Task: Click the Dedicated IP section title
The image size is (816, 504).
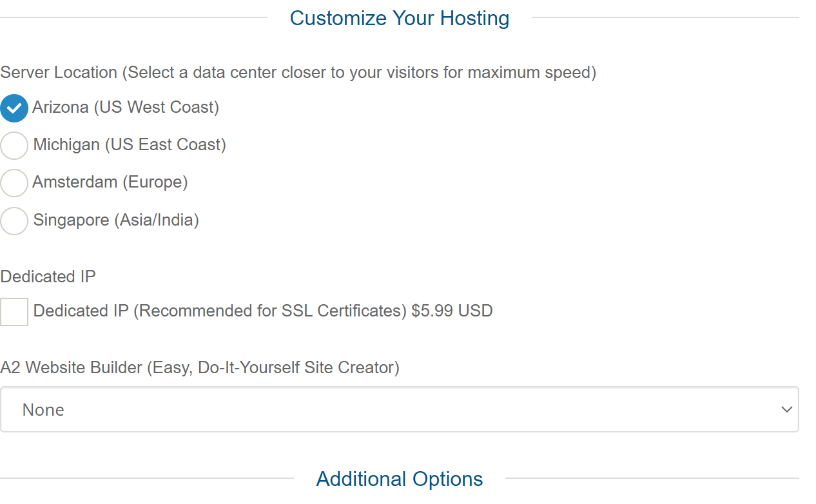Action: point(48,277)
